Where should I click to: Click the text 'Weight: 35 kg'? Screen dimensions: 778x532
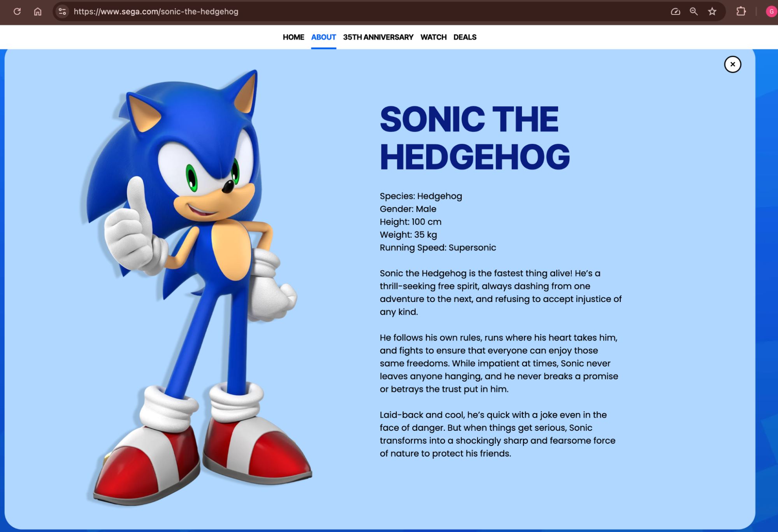pyautogui.click(x=408, y=235)
